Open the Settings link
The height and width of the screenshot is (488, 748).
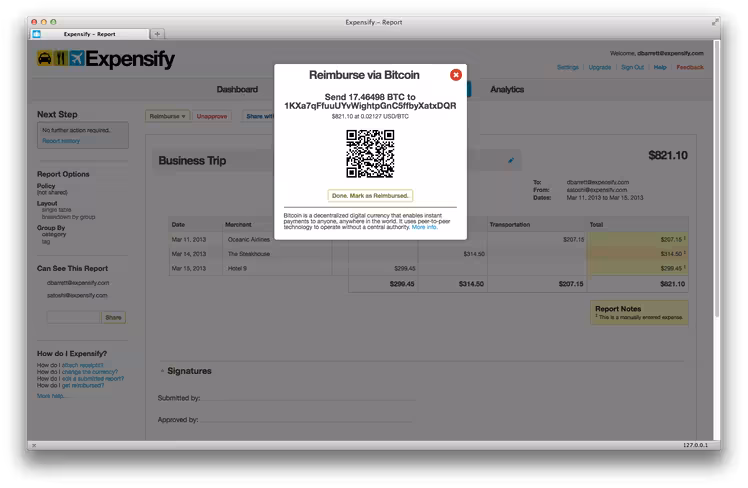pyautogui.click(x=568, y=67)
